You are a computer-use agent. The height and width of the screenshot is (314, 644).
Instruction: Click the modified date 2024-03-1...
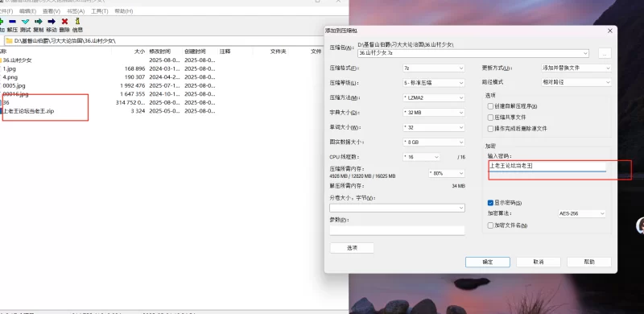pyautogui.click(x=164, y=68)
